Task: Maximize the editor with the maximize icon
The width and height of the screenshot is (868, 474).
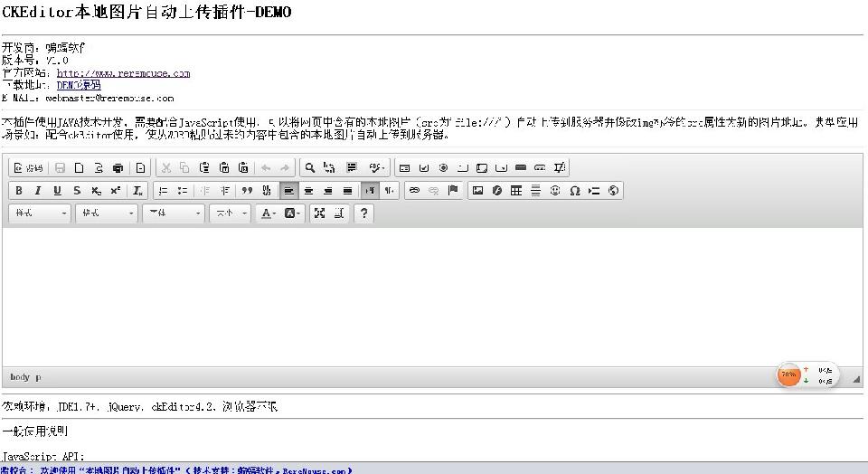Action: pos(319,213)
